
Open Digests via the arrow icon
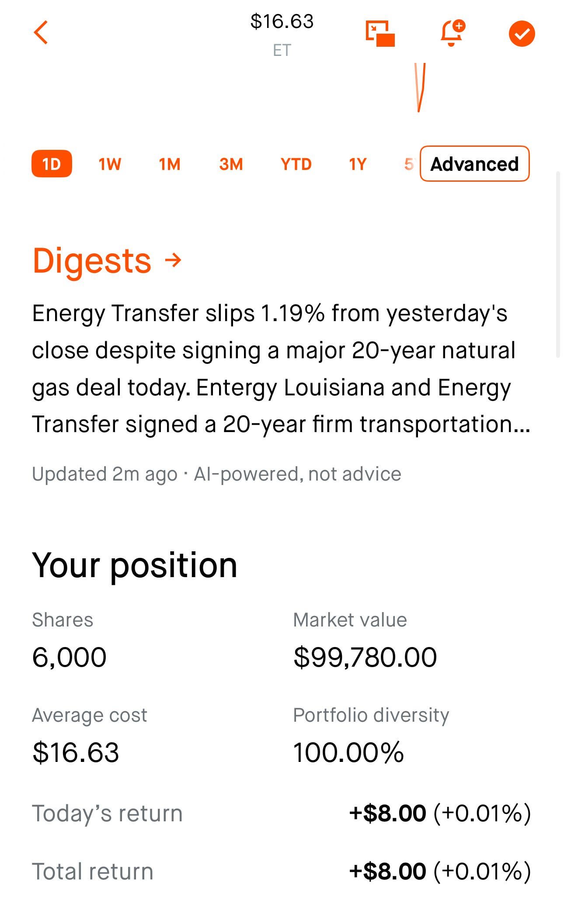point(173,260)
